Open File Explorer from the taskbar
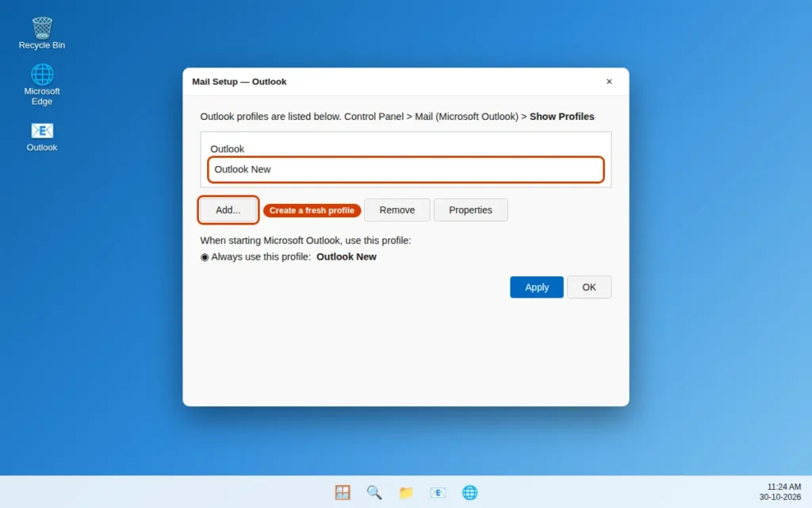 click(406, 492)
